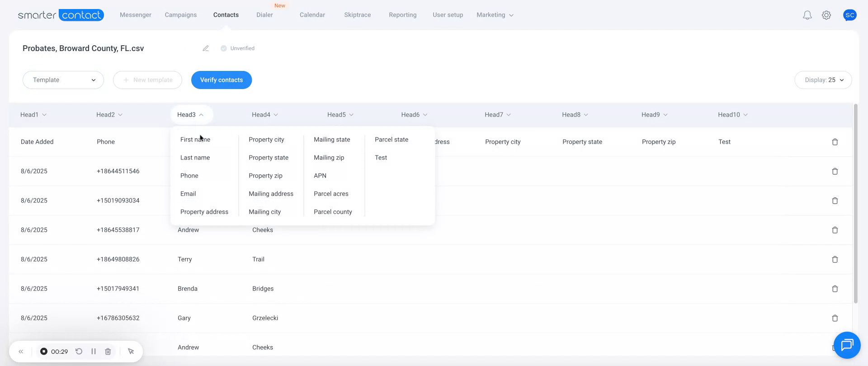868x366 pixels.
Task: Open the Reporting tab
Action: pyautogui.click(x=403, y=15)
